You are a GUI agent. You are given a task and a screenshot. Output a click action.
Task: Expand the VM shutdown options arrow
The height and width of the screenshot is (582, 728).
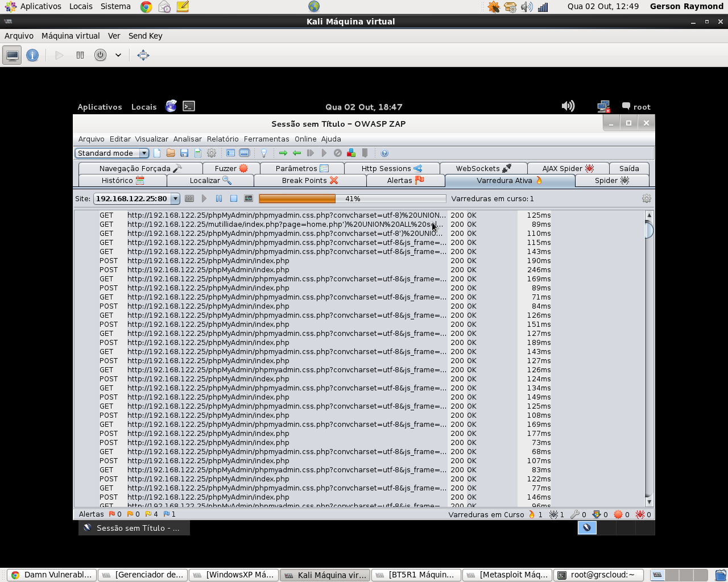(118, 55)
